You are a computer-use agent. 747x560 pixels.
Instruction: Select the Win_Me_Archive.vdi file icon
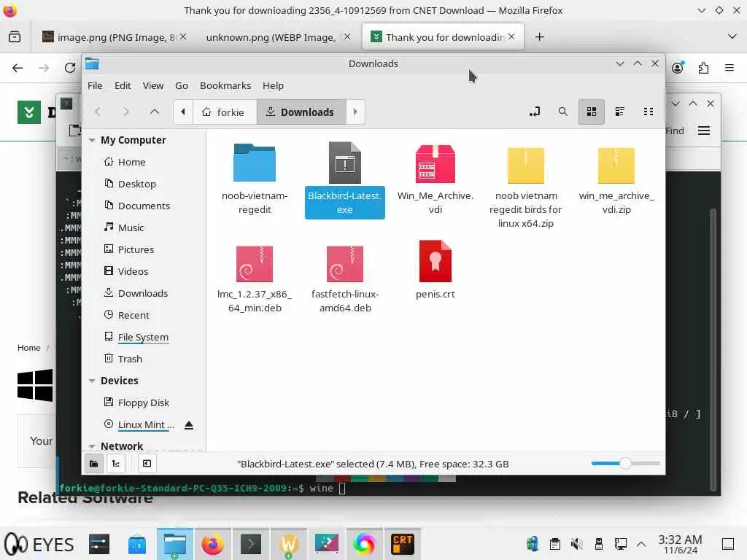pos(435,163)
